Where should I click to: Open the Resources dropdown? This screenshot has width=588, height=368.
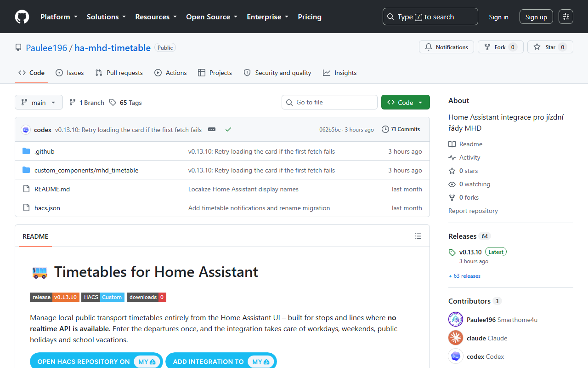[x=156, y=17]
